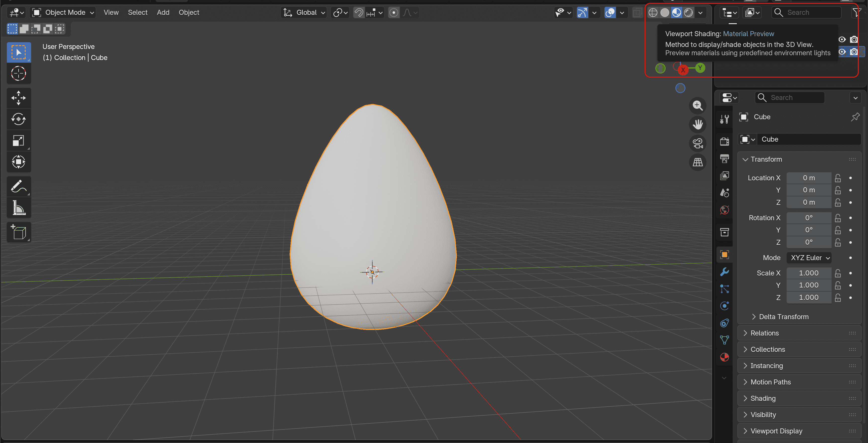868x443 pixels.
Task: Toggle show overlays button
Action: [610, 13]
